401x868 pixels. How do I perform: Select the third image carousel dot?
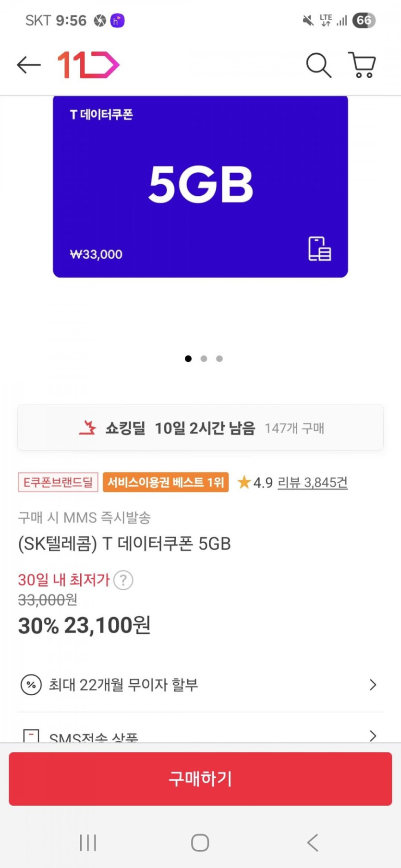click(x=219, y=358)
